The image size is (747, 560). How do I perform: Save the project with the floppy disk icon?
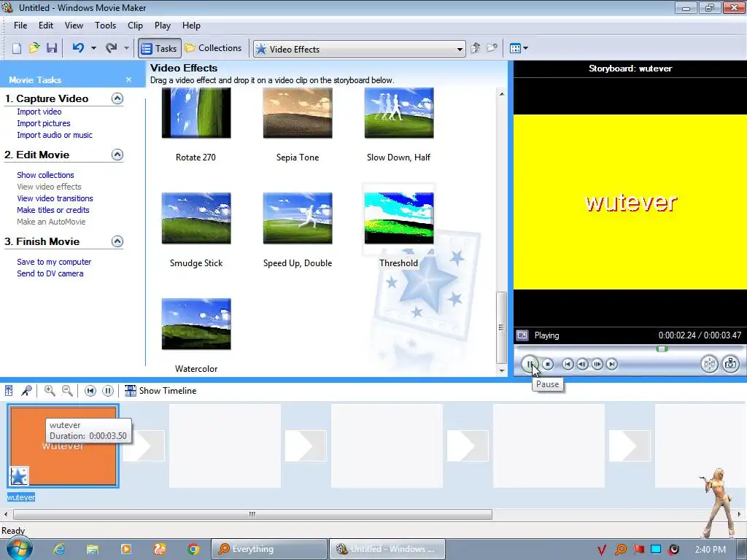(52, 48)
